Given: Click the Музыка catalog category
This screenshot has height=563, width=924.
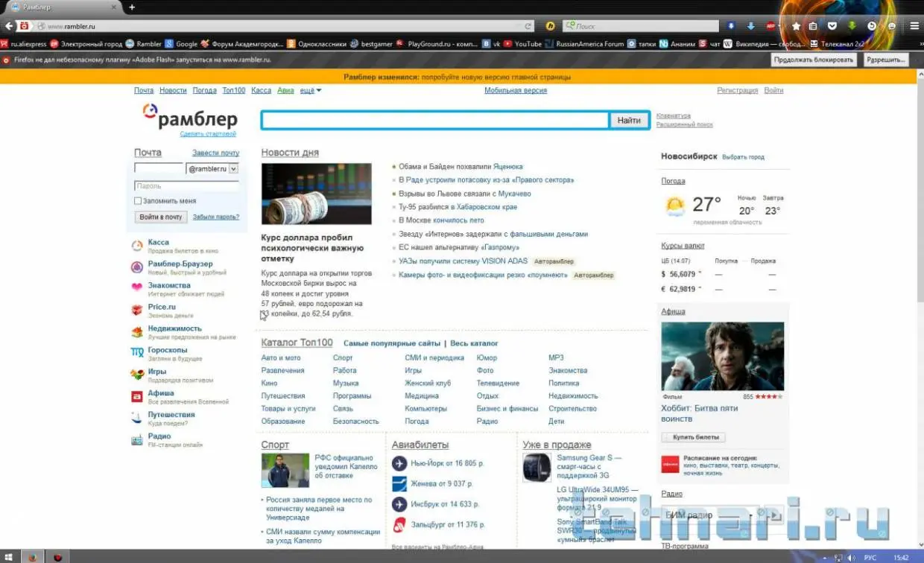Looking at the screenshot, I should tap(346, 383).
